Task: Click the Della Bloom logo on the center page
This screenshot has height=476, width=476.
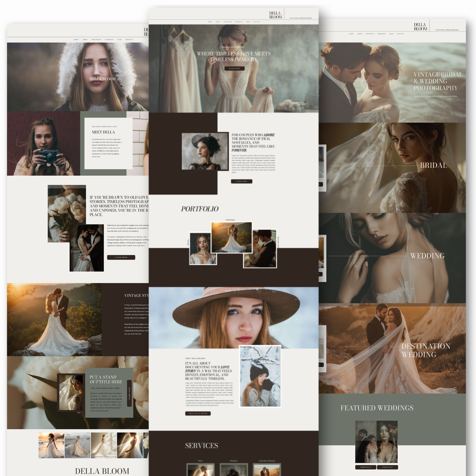Action: pos(275,15)
